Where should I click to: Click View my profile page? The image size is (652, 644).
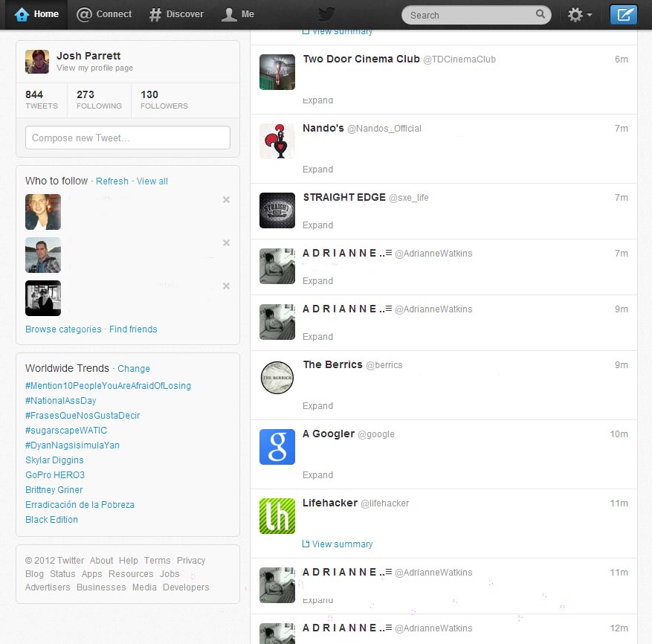[x=95, y=68]
